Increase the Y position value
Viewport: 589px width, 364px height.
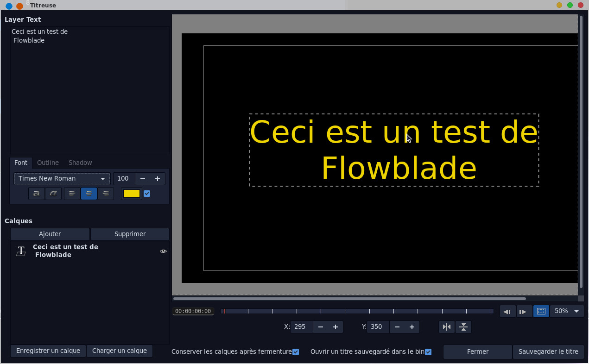(412, 327)
